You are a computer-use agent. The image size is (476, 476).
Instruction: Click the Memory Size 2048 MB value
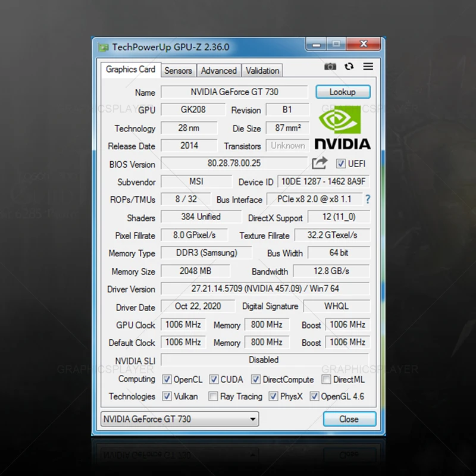coord(196,271)
